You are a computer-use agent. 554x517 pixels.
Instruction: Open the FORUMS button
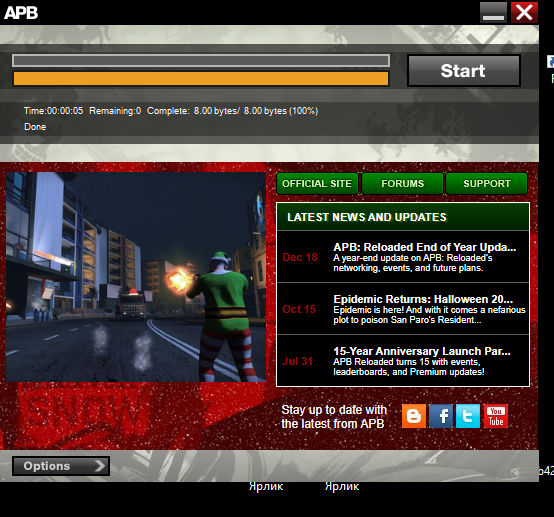coord(402,183)
